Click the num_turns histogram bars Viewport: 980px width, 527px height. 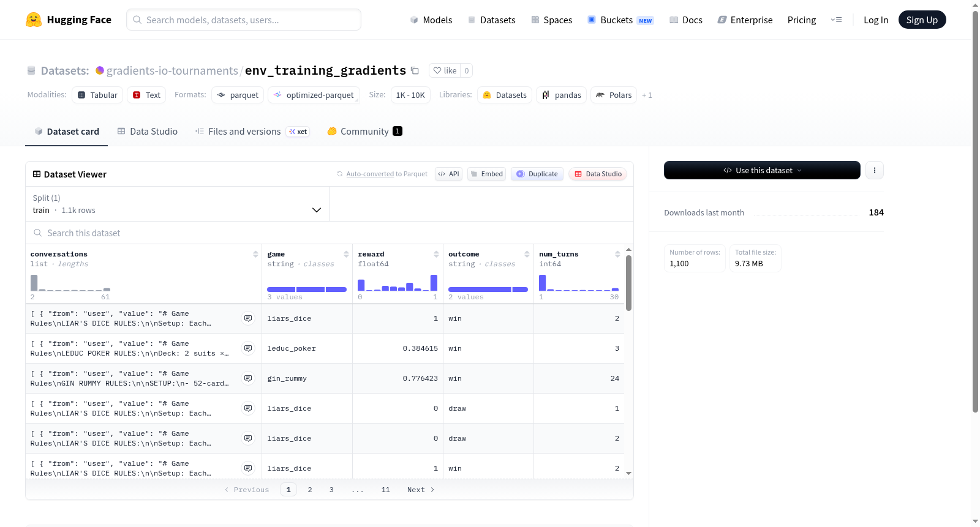579,282
